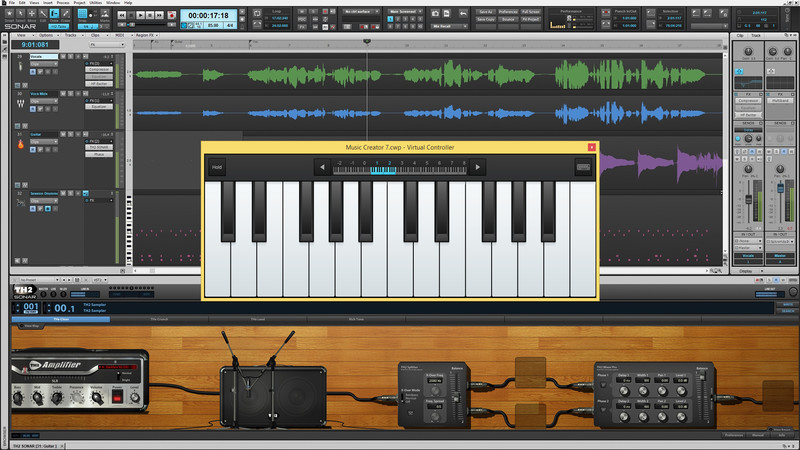The image size is (800, 450).
Task: Click the Preferences button in toolbar
Action: [x=508, y=12]
